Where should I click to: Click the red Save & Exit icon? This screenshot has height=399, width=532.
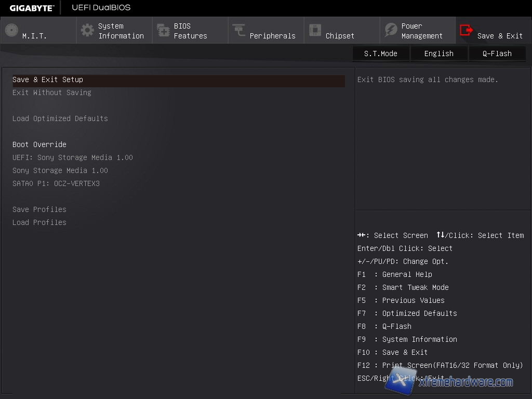coord(467,30)
